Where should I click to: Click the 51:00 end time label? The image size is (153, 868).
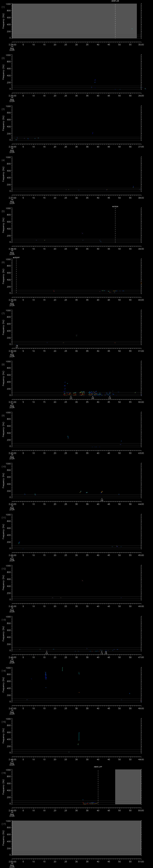tap(141, 862)
